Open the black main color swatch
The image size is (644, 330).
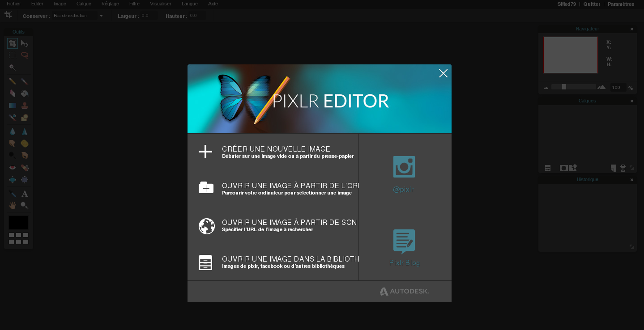18,223
